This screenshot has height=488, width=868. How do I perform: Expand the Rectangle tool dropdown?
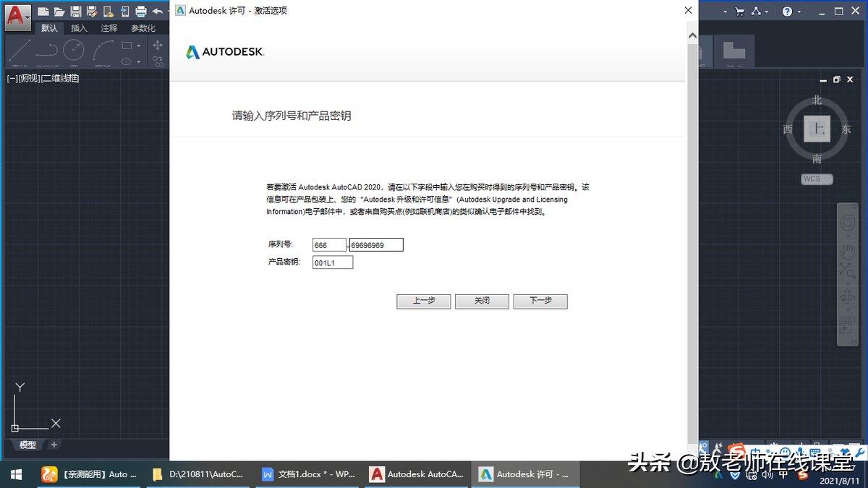139,46
